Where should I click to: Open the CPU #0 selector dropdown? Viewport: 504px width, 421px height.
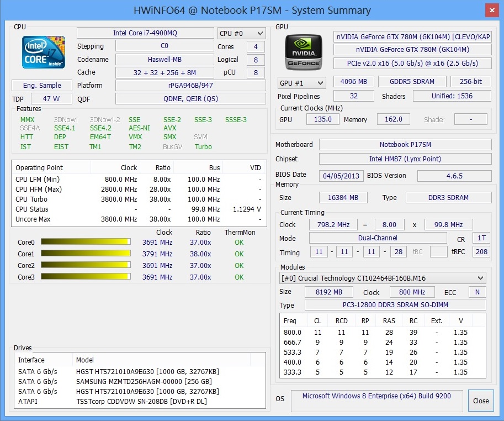point(241,33)
